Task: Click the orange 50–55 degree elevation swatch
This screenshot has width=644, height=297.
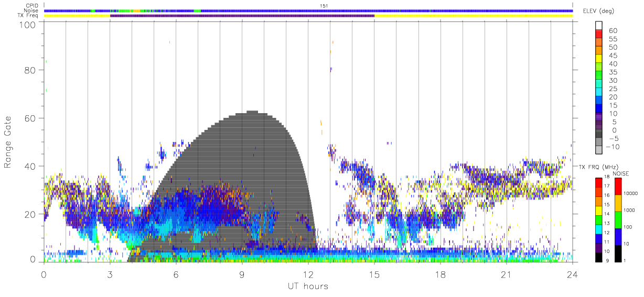Action: 599,43
